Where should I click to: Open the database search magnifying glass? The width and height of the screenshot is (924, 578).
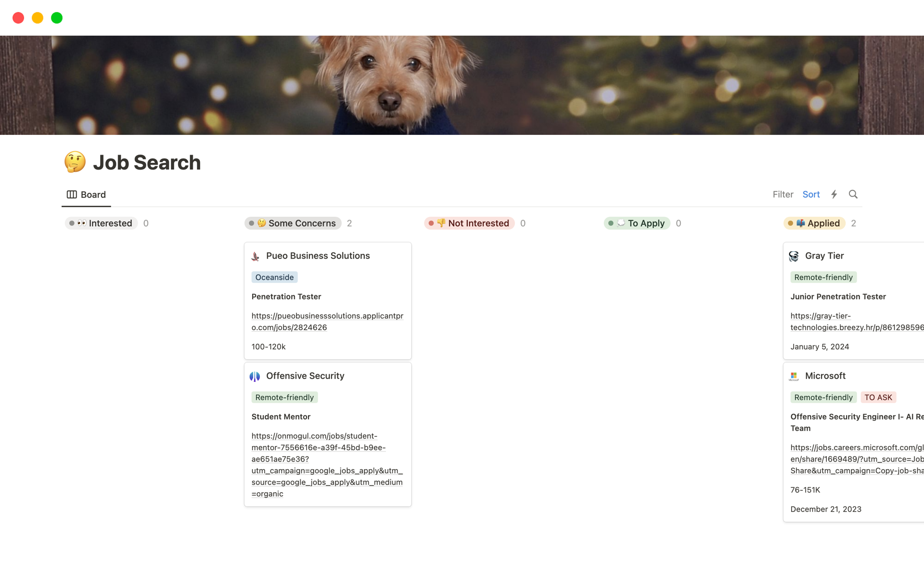click(853, 194)
